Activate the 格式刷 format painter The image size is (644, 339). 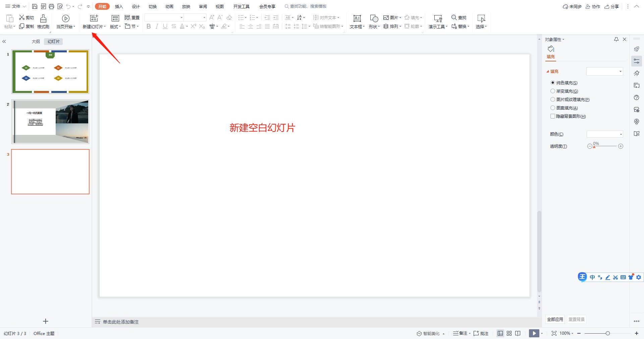click(43, 22)
